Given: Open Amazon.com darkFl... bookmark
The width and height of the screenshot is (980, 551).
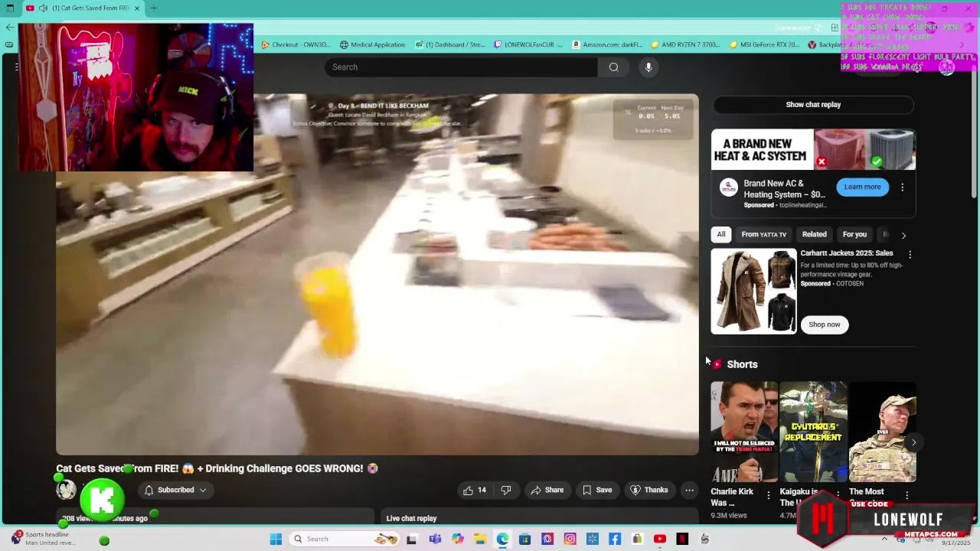Looking at the screenshot, I should click(607, 44).
